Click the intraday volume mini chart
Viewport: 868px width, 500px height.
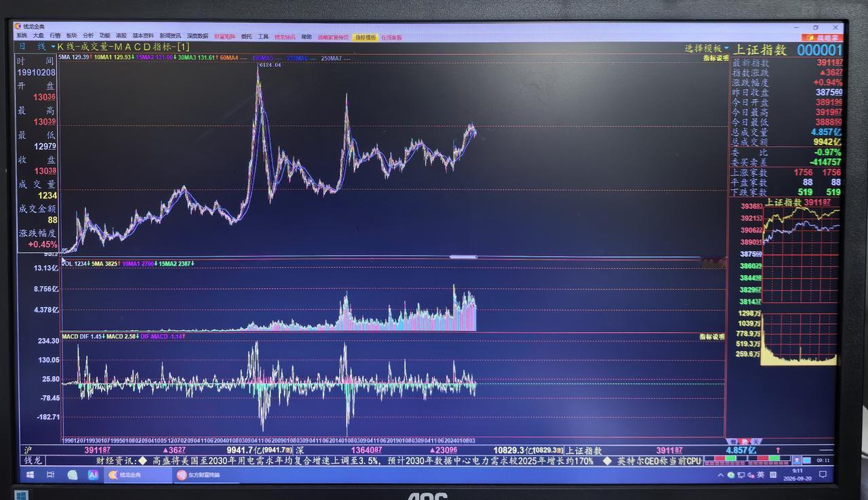801,338
